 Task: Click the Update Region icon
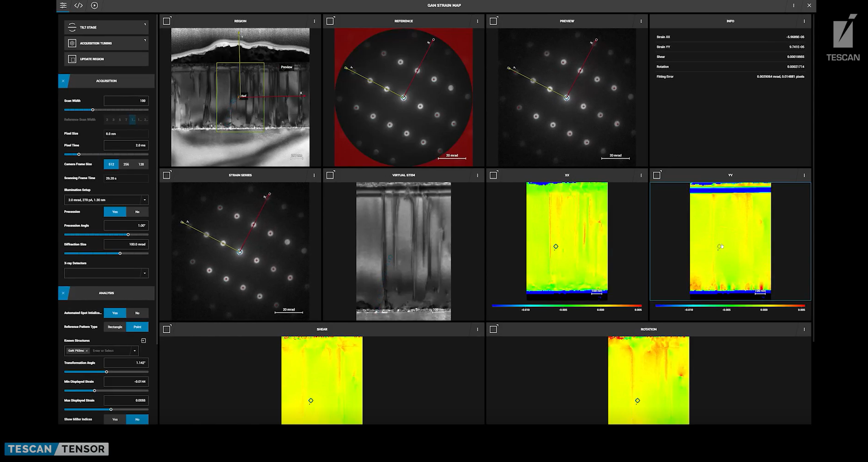click(72, 59)
